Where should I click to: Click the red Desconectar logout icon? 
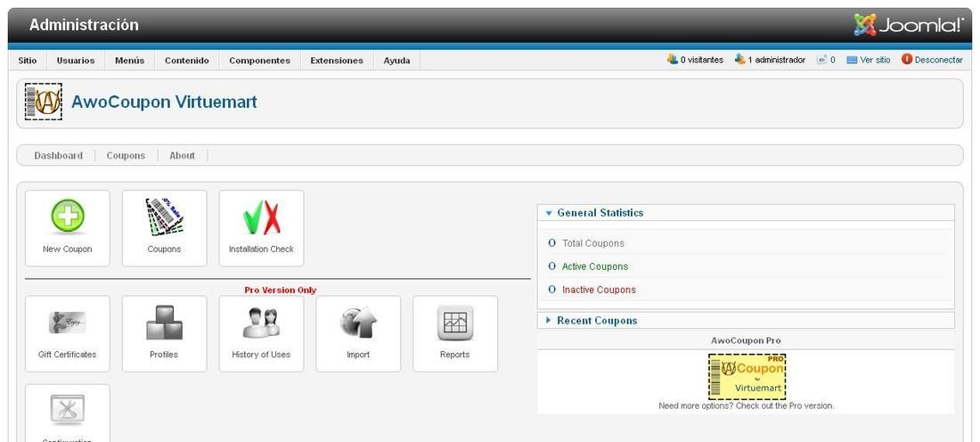(x=907, y=60)
